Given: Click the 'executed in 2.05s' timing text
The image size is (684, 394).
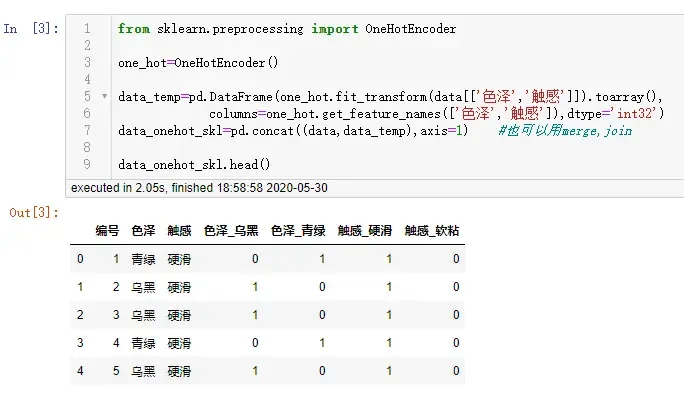Looking at the screenshot, I should click(x=199, y=188).
